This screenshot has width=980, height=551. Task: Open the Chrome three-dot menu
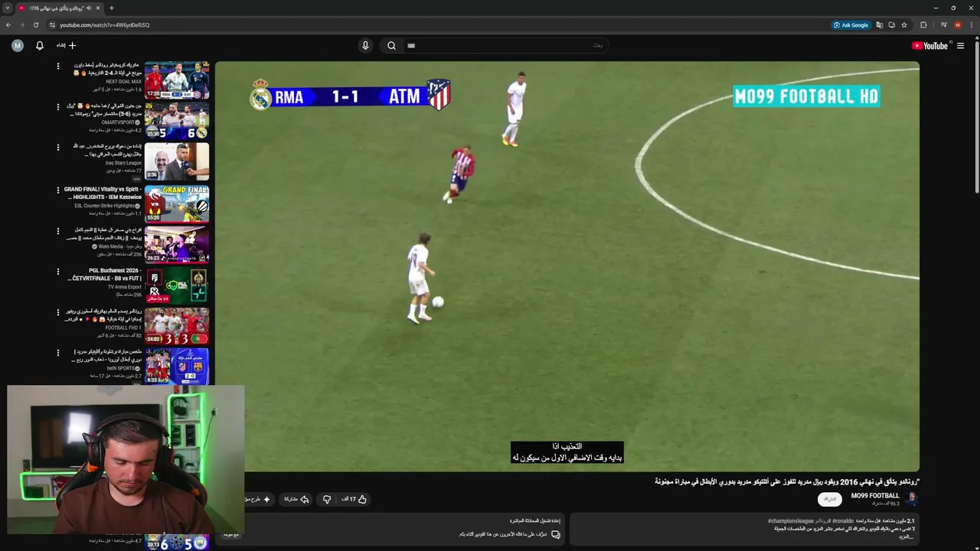click(x=972, y=24)
